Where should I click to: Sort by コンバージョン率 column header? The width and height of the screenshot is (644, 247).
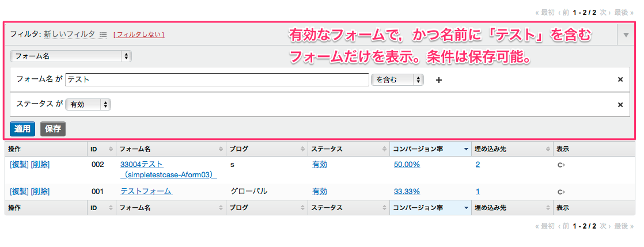coord(430,149)
